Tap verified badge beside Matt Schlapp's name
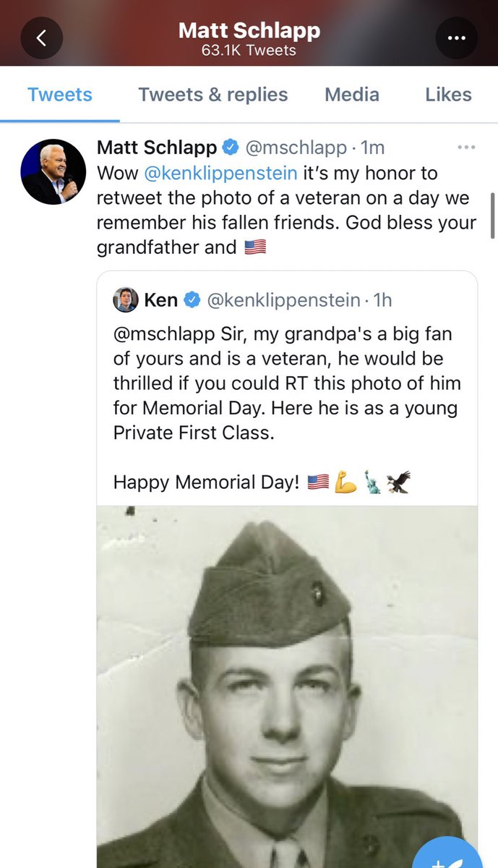The image size is (498, 868). 231,148
